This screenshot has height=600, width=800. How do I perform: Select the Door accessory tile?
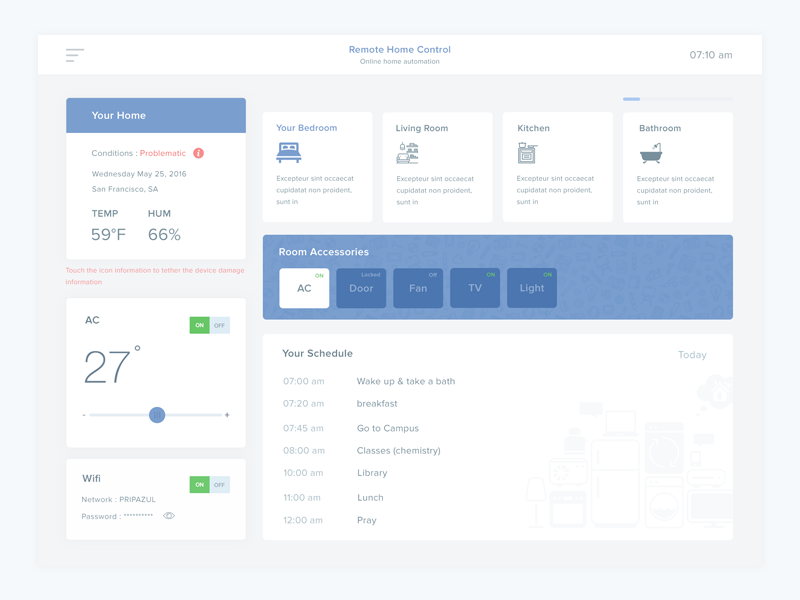(361, 288)
